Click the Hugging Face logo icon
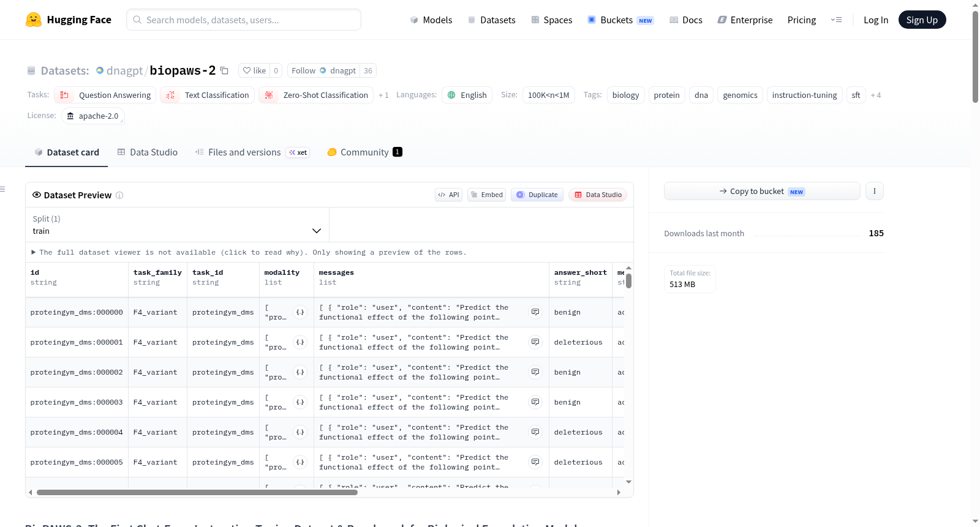 (34, 20)
